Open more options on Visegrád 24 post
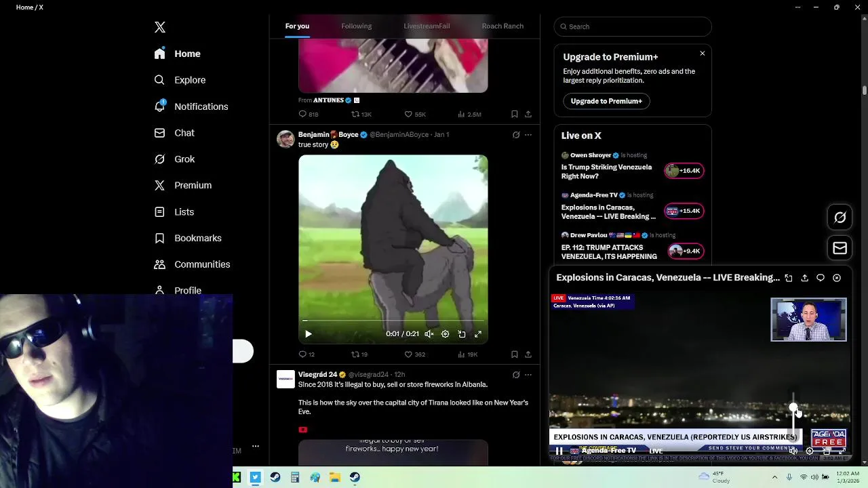 (x=528, y=375)
